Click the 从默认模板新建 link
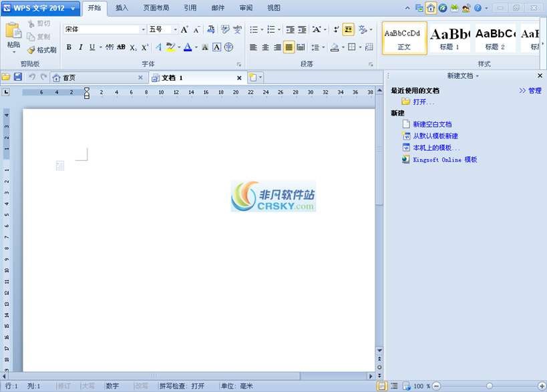 pyautogui.click(x=435, y=136)
